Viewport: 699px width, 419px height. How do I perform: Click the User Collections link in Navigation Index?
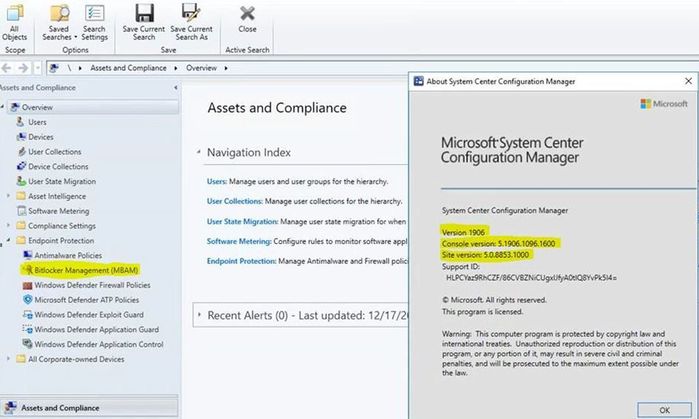click(234, 201)
